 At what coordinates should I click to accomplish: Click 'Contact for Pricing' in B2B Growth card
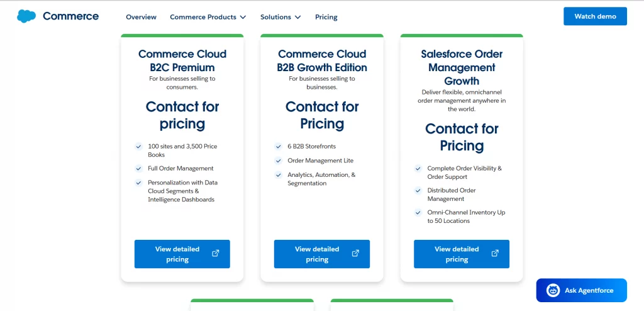point(322,115)
